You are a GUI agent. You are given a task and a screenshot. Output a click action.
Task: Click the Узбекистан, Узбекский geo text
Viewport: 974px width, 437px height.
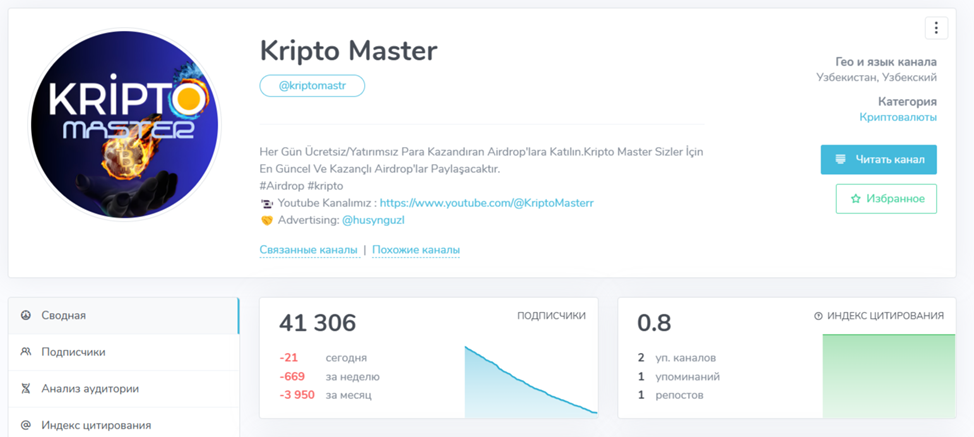(876, 78)
